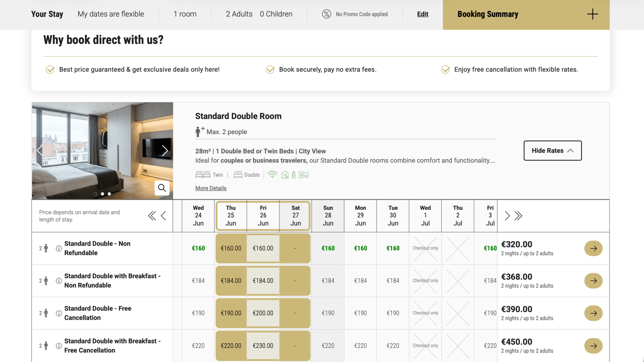Click the 0 Children stay detail
This screenshot has height=362, width=644.
276,14
